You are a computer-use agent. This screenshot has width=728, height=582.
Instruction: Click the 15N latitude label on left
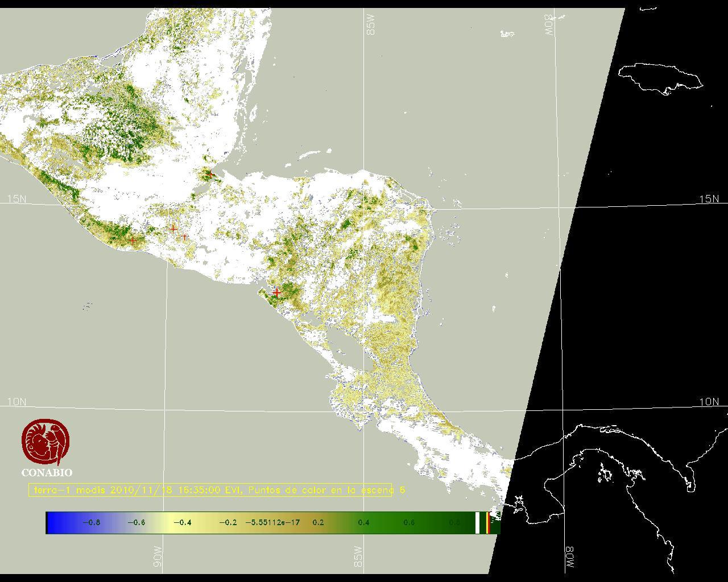click(x=16, y=199)
